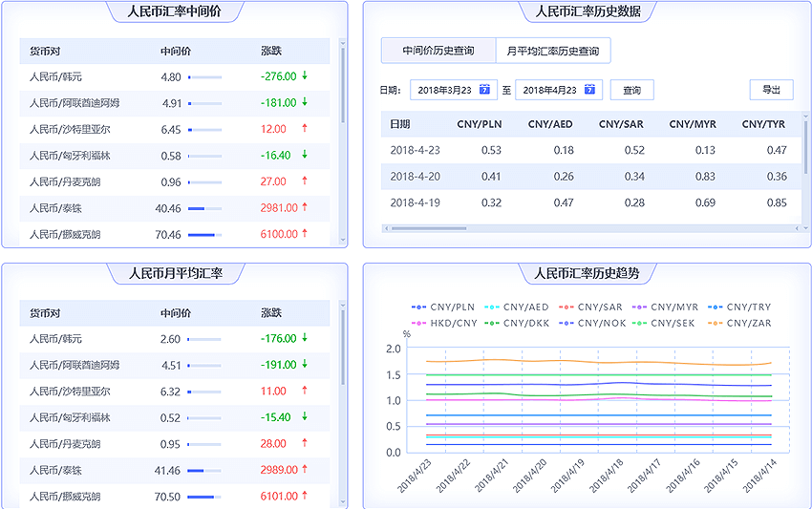Click the 导出 export button
Image resolution: width=812 pixels, height=509 pixels.
(x=771, y=90)
